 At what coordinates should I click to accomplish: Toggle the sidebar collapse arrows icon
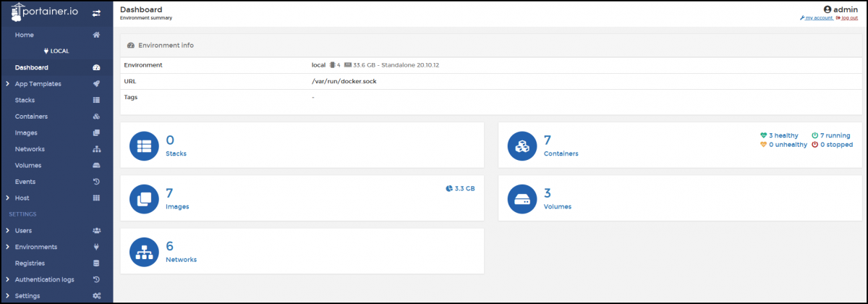[96, 13]
